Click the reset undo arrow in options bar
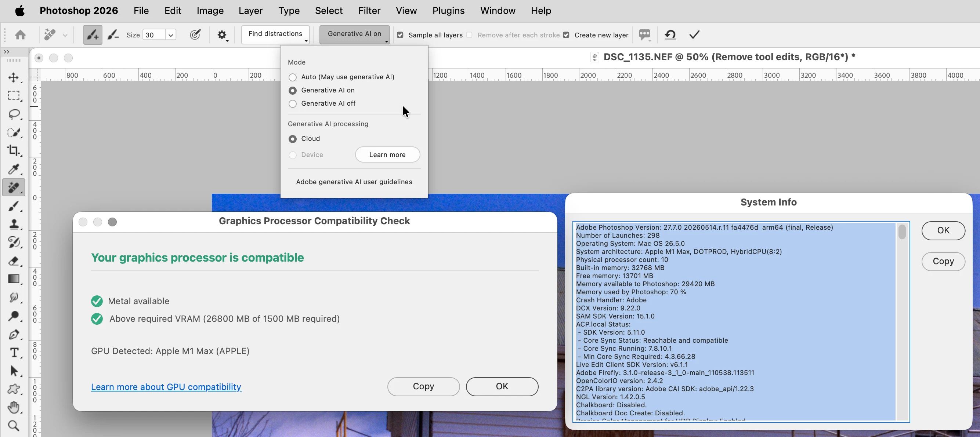Image resolution: width=980 pixels, height=437 pixels. coord(670,35)
